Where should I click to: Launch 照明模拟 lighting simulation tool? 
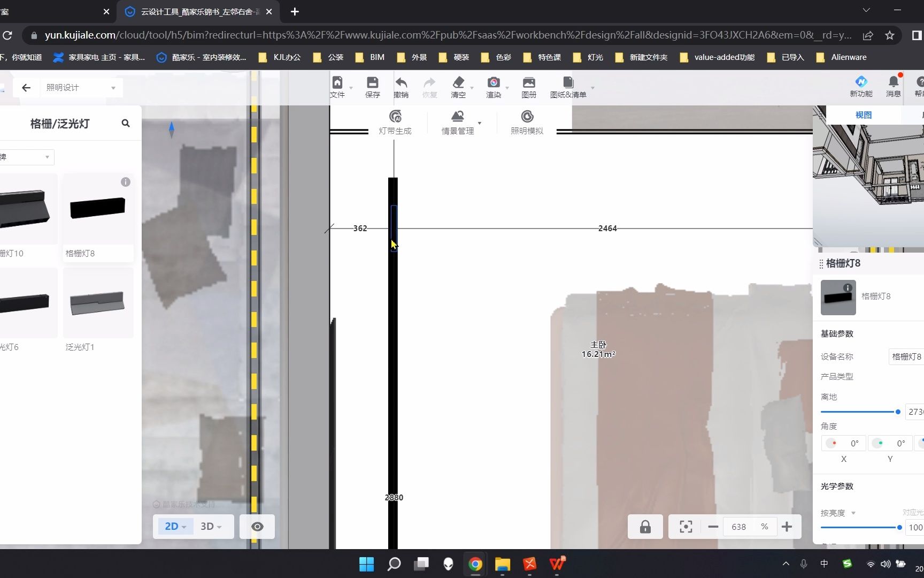[x=527, y=123]
